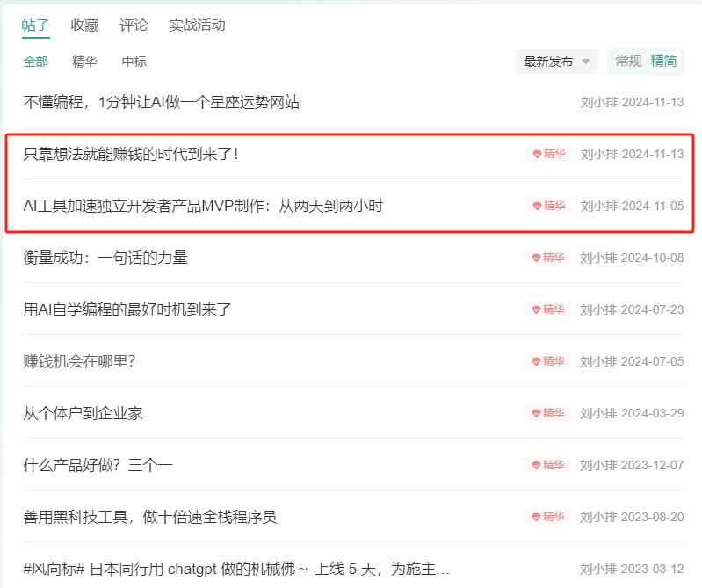Open post 赚钱机会在哪里？
Screen dimensions: 702x588
[x=79, y=361]
